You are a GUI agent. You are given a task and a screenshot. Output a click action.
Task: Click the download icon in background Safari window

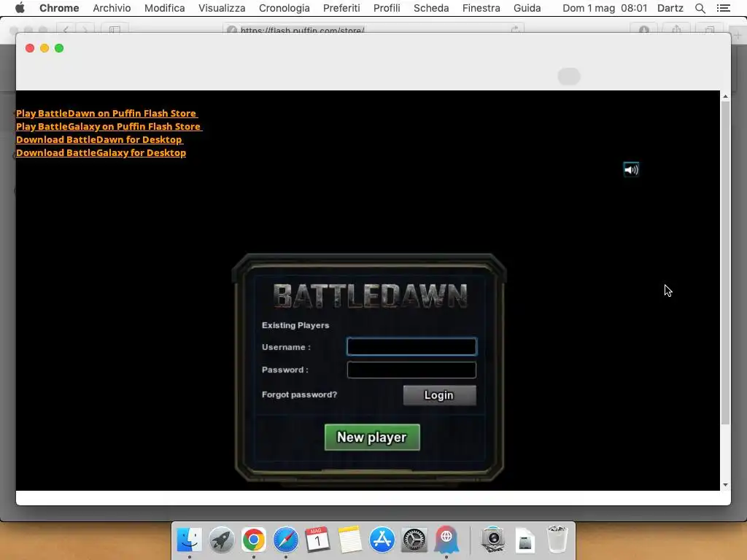643,29
